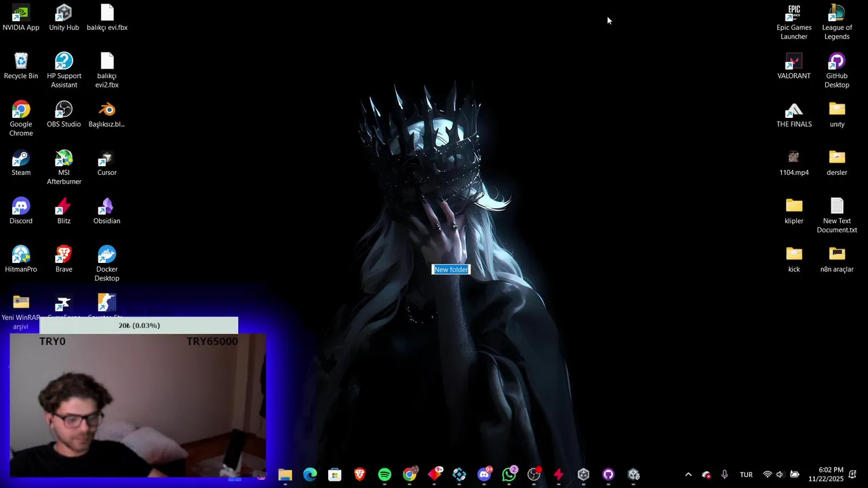Switch the TUR input language
Screen dimensions: 868x488
pyautogui.click(x=746, y=474)
